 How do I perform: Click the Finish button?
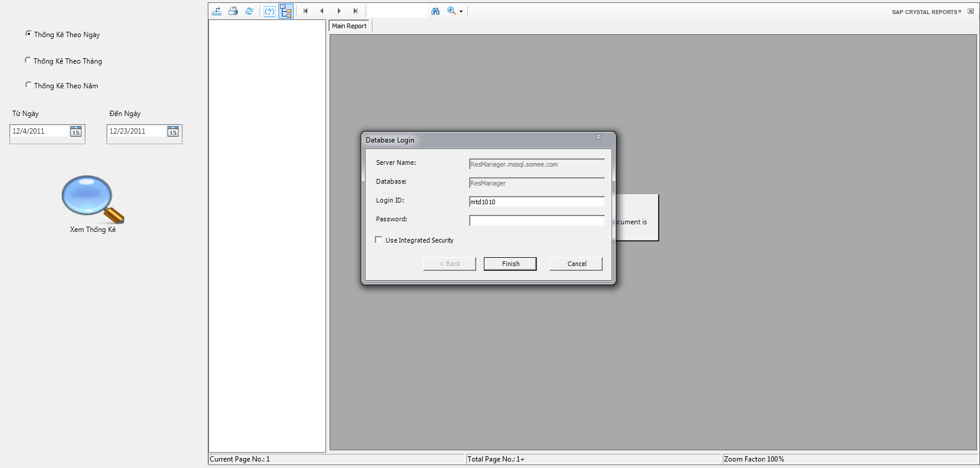point(510,264)
